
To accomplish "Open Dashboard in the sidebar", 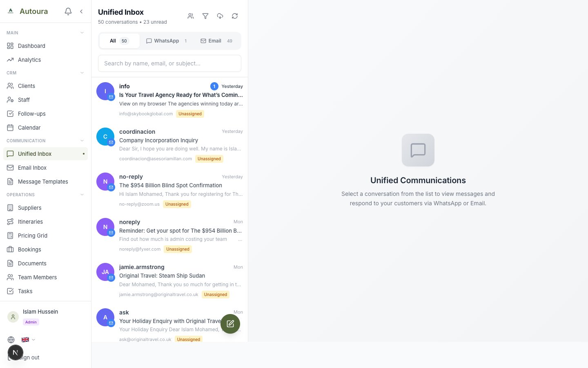I will [45, 46].
